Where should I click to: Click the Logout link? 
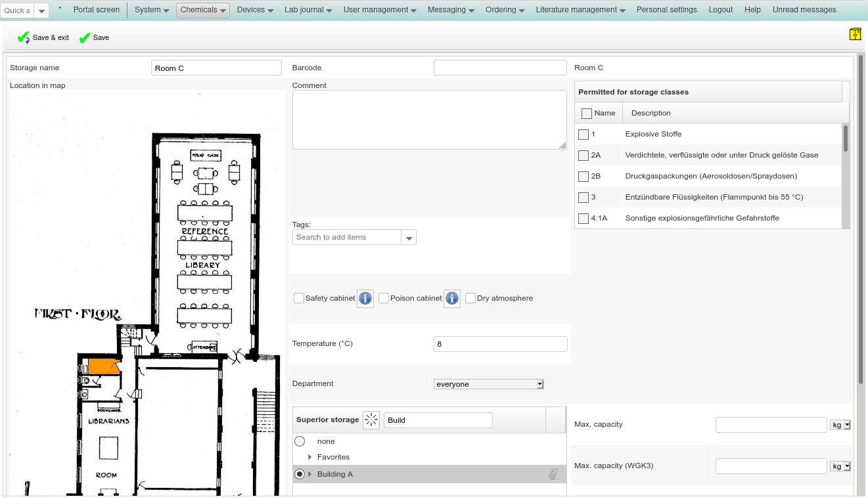coord(720,10)
